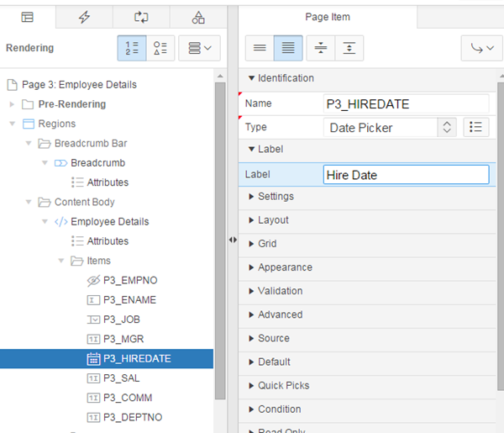Screen dimensions: 504x433
Task: Click the rendering tree vertical scrollbar
Action: (220, 240)
